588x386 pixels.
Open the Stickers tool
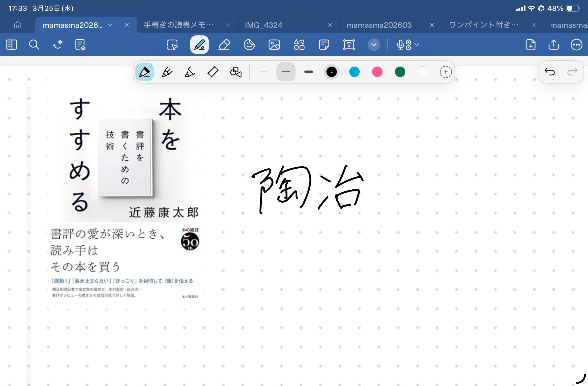pyautogui.click(x=249, y=45)
